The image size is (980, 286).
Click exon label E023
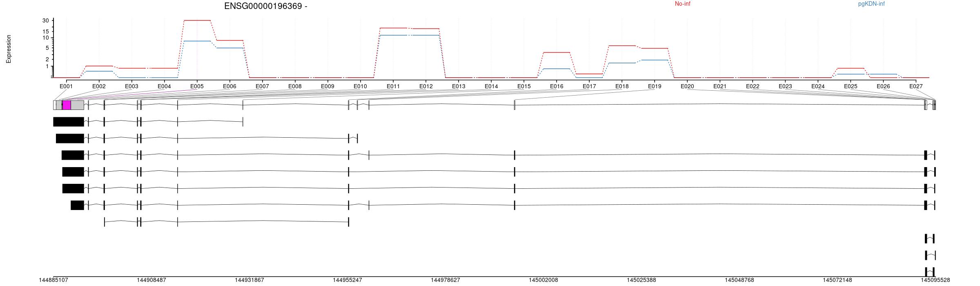[785, 86]
